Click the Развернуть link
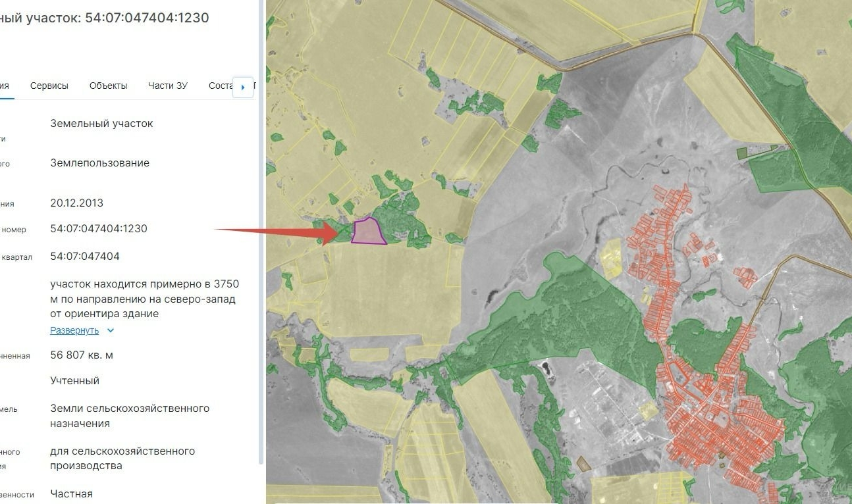Viewport: 852px width, 504px height. (x=74, y=330)
